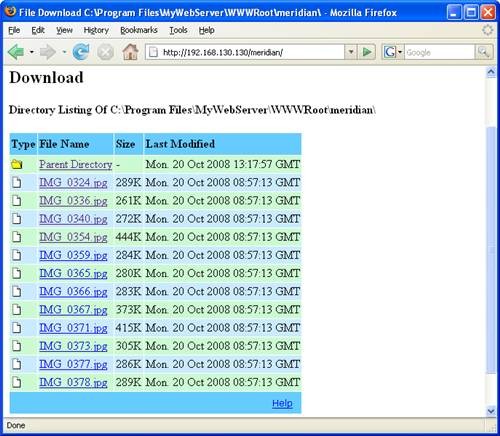The width and height of the screenshot is (500, 436).
Task: Click the Stop loading icon
Action: [105, 52]
